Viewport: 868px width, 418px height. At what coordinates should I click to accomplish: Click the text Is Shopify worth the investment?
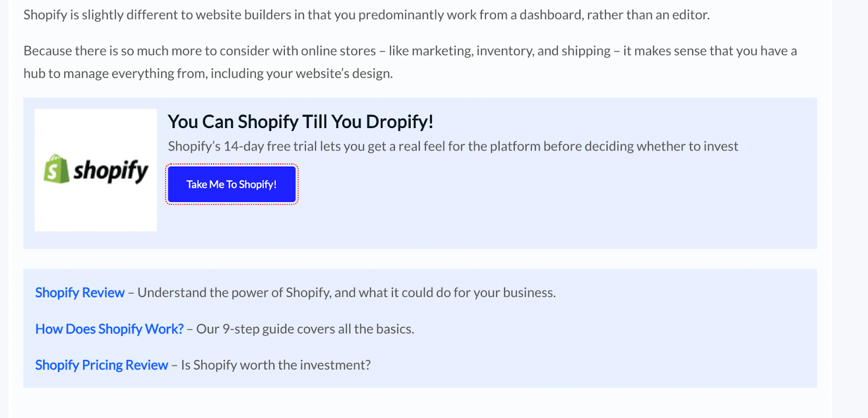tap(276, 365)
